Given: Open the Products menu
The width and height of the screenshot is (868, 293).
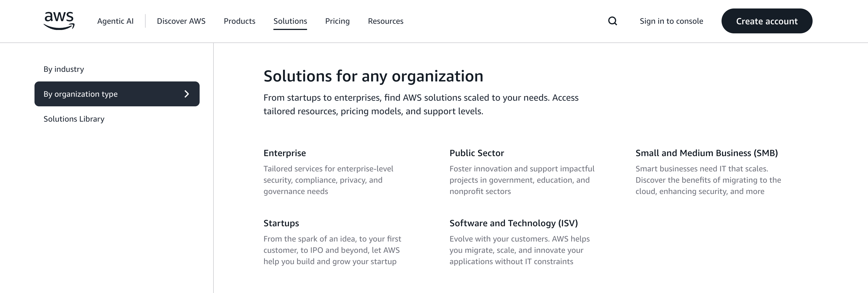Looking at the screenshot, I should (239, 21).
